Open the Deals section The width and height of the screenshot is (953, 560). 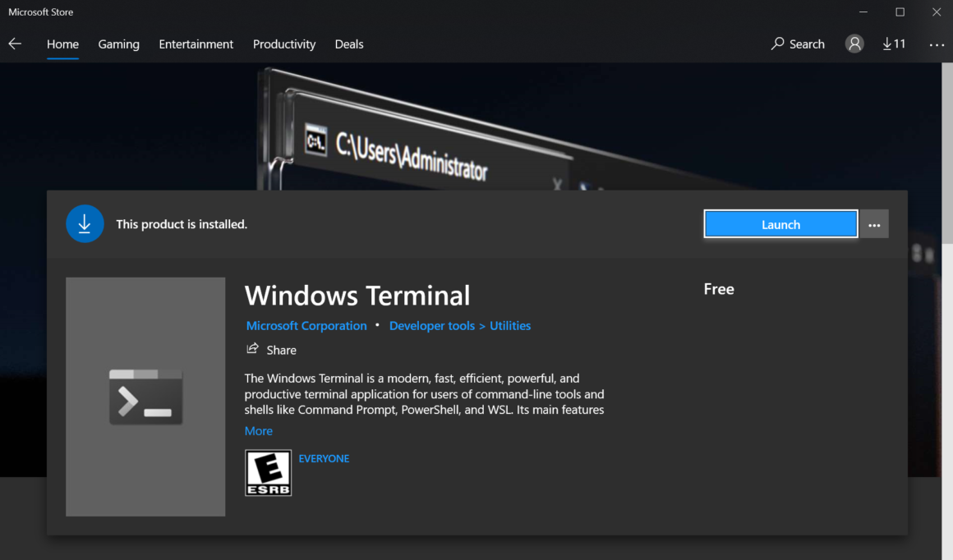[348, 44]
